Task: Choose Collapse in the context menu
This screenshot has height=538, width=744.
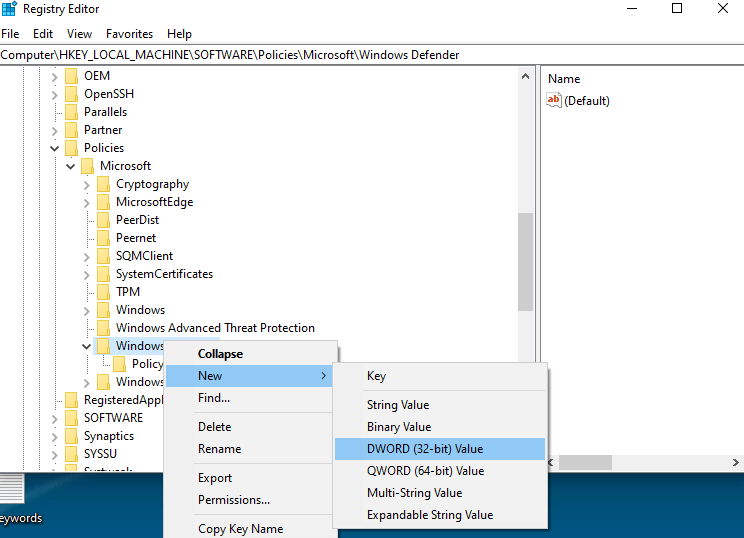Action: pos(250,354)
